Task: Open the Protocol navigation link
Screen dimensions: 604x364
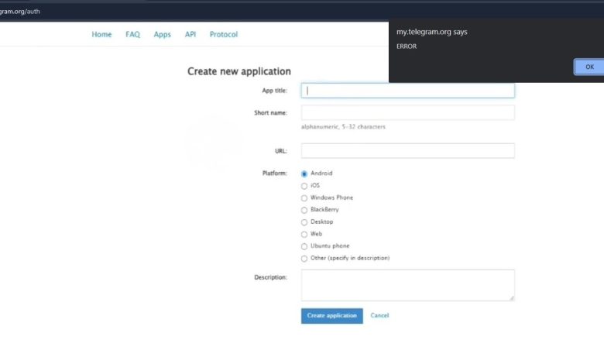Action: click(x=224, y=34)
